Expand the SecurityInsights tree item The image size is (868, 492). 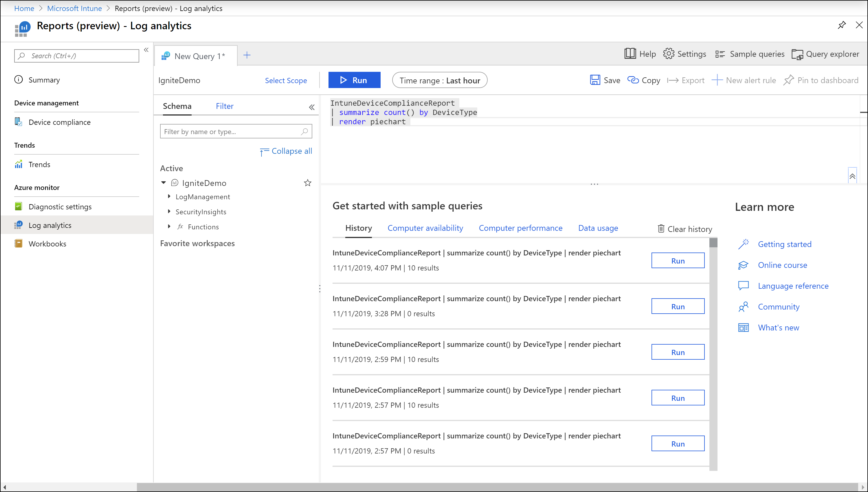click(169, 211)
